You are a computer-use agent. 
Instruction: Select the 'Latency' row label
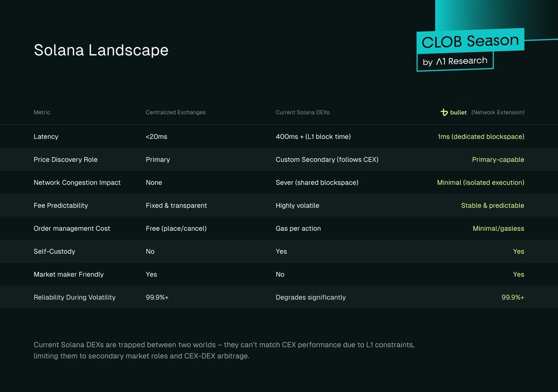pos(46,137)
